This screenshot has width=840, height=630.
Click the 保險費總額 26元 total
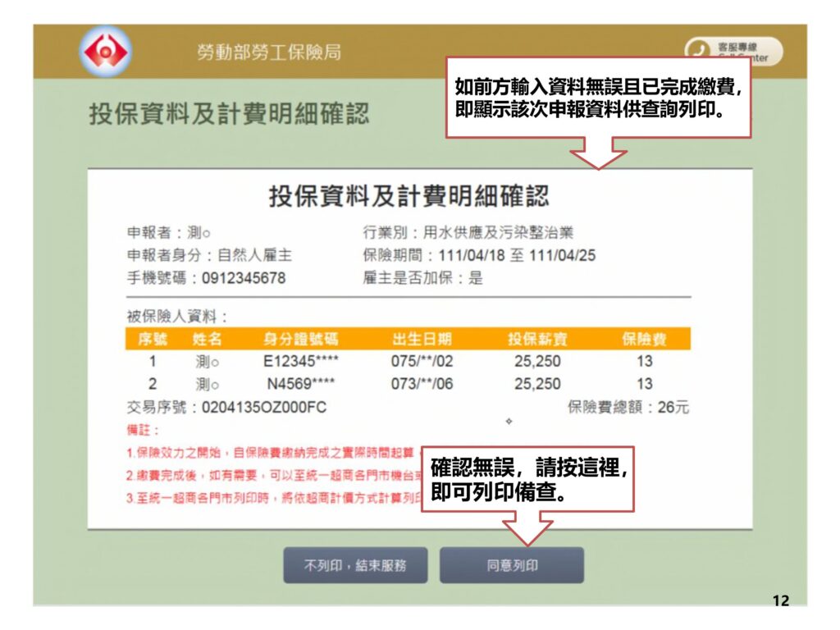click(x=628, y=408)
